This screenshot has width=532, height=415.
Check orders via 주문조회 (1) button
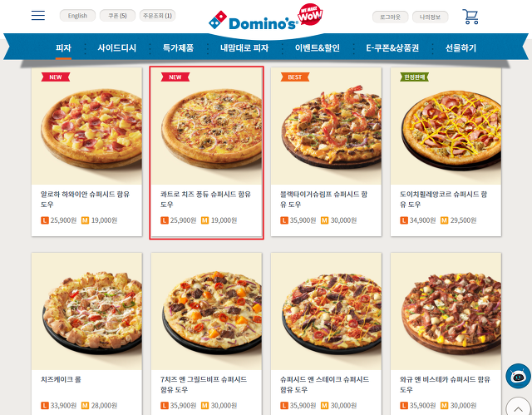(157, 16)
